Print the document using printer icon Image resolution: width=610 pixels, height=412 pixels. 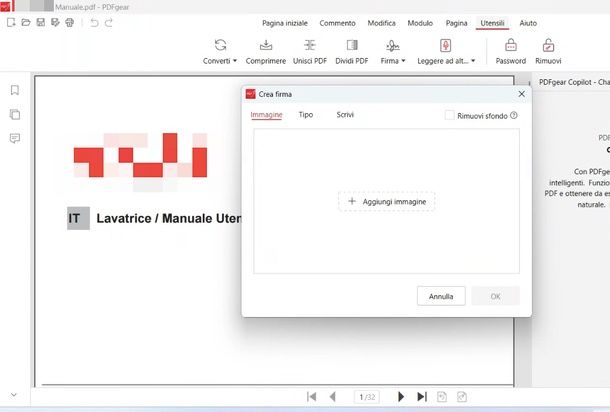(x=70, y=23)
